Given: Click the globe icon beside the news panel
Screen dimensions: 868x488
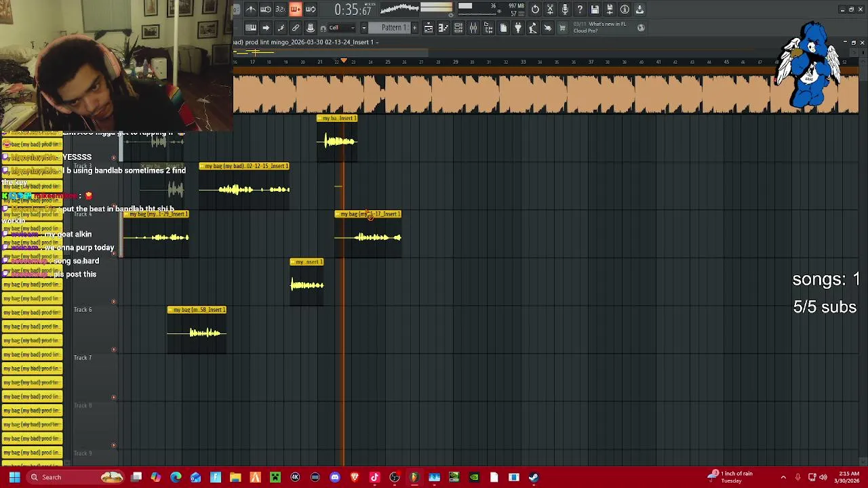Looking at the screenshot, I should (641, 28).
